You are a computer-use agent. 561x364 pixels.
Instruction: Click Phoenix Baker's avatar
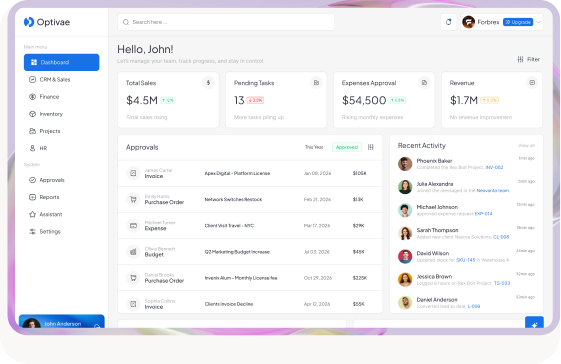[x=405, y=164]
